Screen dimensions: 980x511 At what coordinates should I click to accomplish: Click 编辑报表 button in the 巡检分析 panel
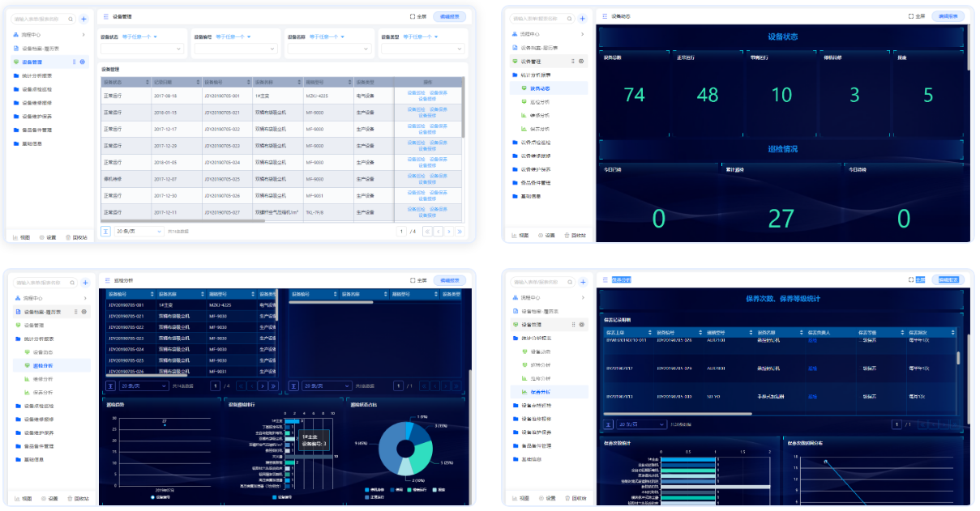[449, 280]
